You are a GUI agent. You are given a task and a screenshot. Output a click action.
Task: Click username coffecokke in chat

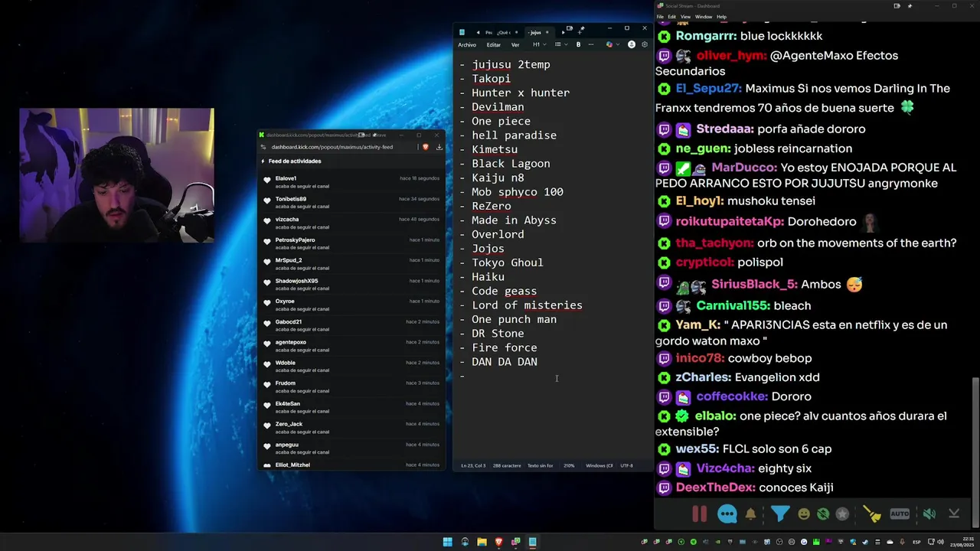click(732, 396)
